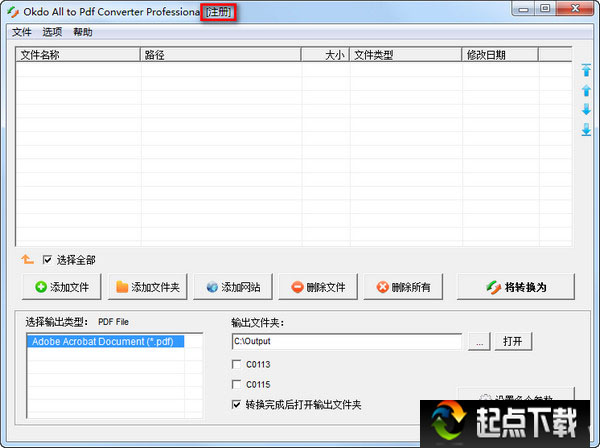Viewport: 600px width, 448px height.
Task: Sort by 路径 column header
Action: (x=221, y=55)
